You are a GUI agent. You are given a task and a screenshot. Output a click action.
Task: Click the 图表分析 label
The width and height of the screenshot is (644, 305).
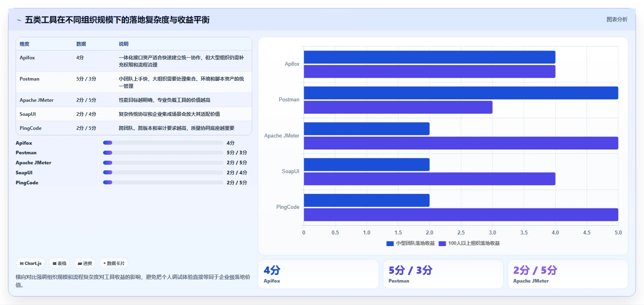click(x=617, y=19)
